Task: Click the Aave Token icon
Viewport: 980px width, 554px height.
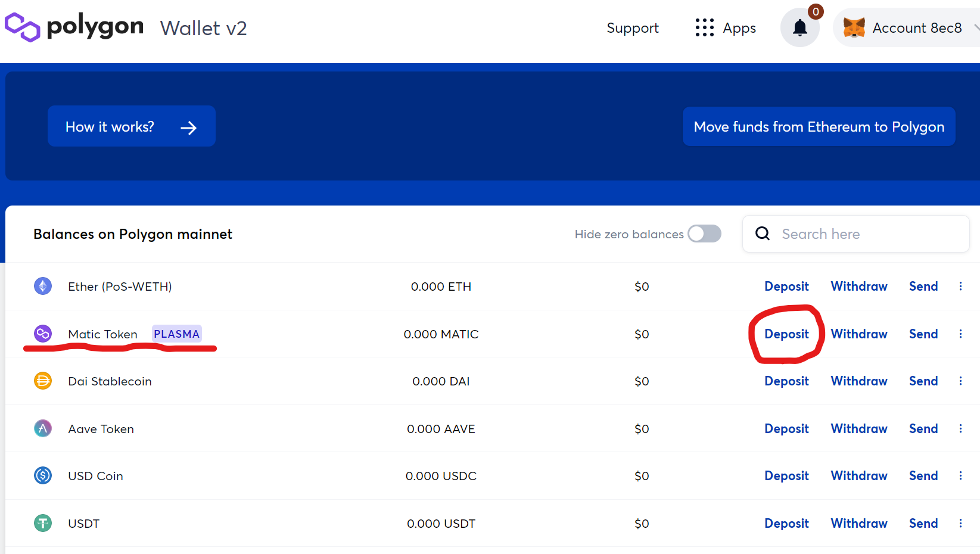Action: click(43, 428)
